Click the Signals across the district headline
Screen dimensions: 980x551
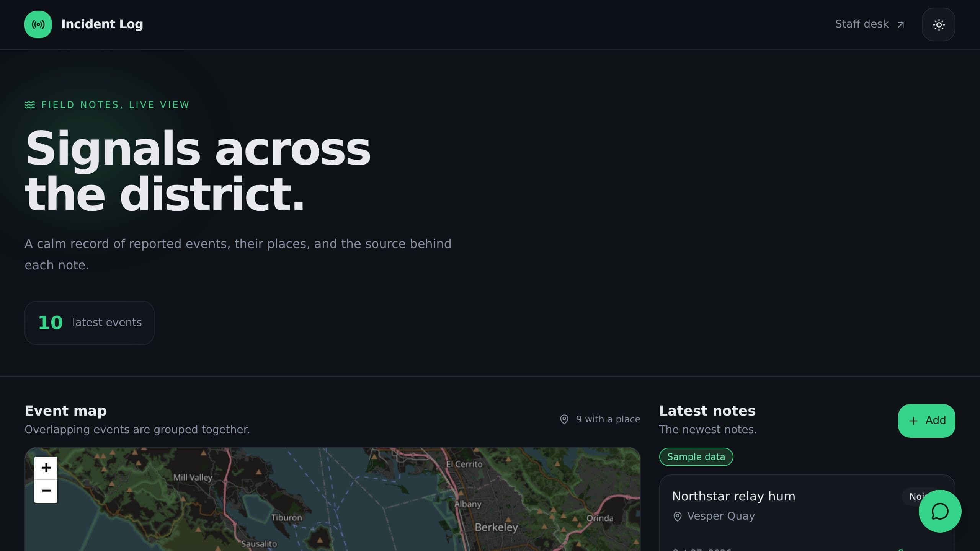pyautogui.click(x=198, y=171)
